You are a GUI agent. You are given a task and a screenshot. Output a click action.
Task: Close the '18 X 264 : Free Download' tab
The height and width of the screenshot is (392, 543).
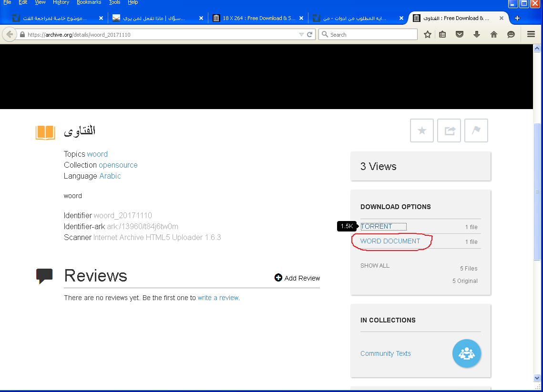pyautogui.click(x=301, y=18)
